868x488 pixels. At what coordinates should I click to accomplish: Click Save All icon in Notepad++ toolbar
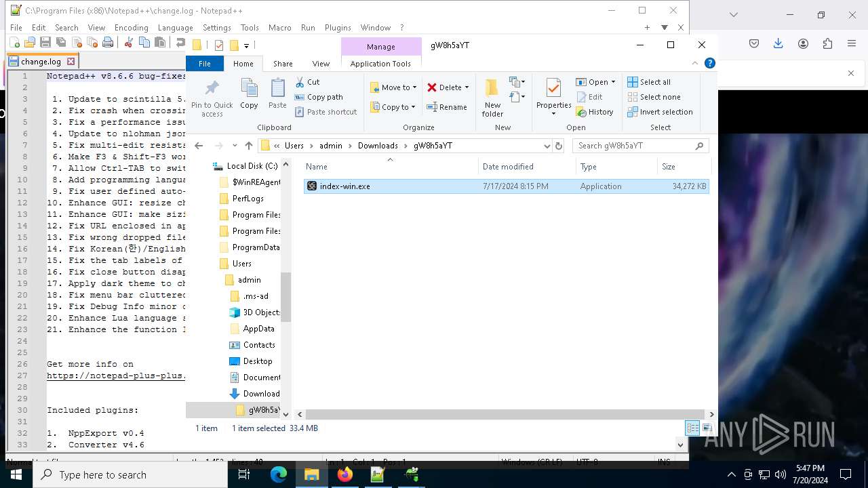click(61, 43)
